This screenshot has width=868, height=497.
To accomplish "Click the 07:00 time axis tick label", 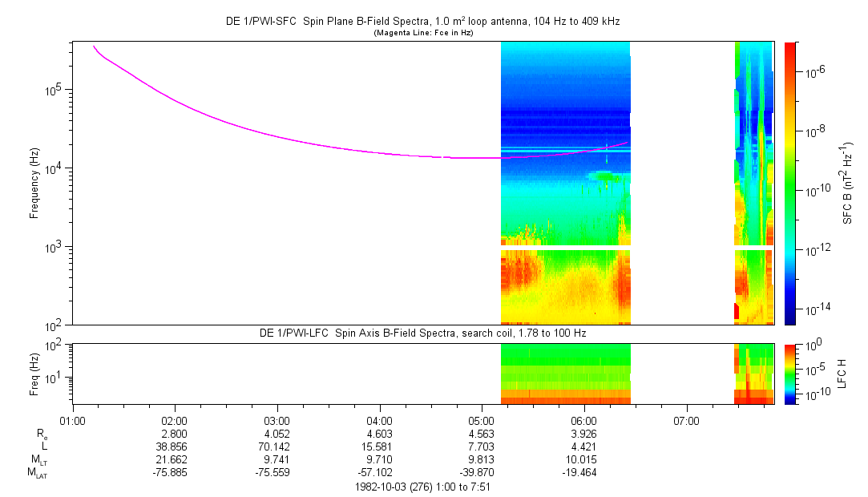I will [x=687, y=420].
